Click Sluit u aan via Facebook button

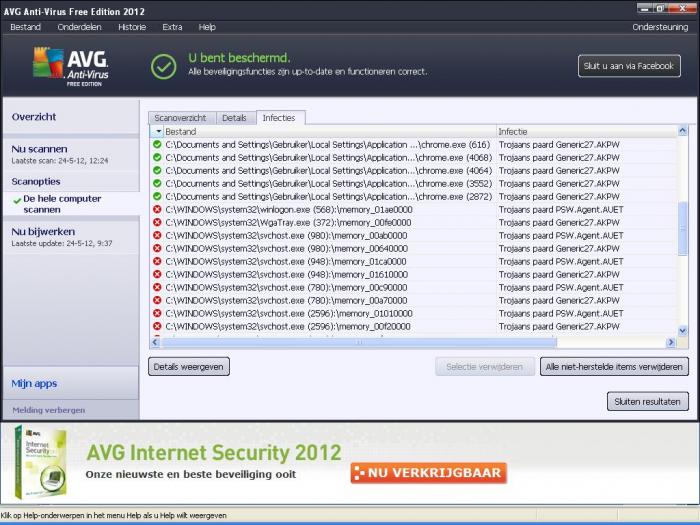click(x=629, y=66)
